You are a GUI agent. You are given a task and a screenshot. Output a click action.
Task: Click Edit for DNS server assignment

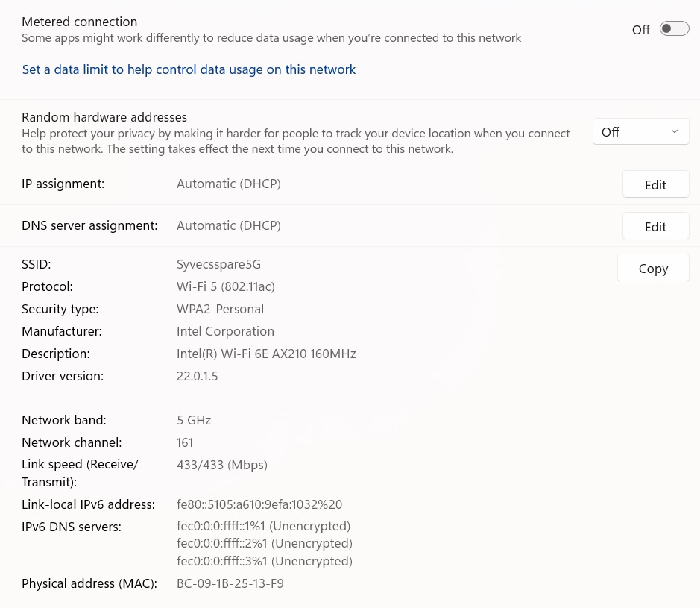[655, 227]
